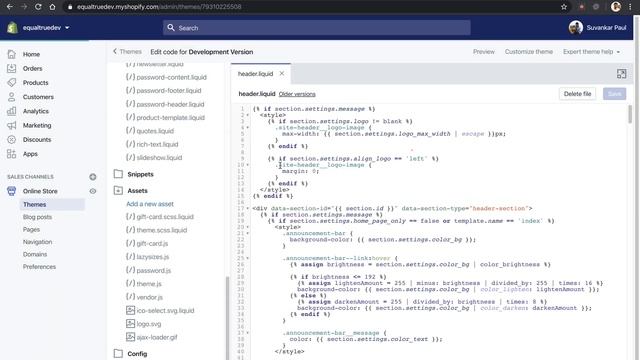
Task: Open gift-card.scss.liquid asset
Action: [160, 217]
